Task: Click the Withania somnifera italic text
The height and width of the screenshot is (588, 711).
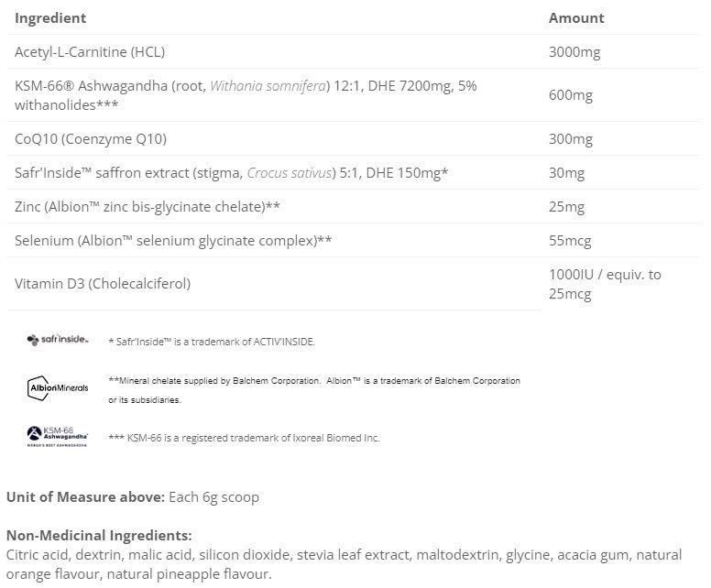Action: click(268, 85)
